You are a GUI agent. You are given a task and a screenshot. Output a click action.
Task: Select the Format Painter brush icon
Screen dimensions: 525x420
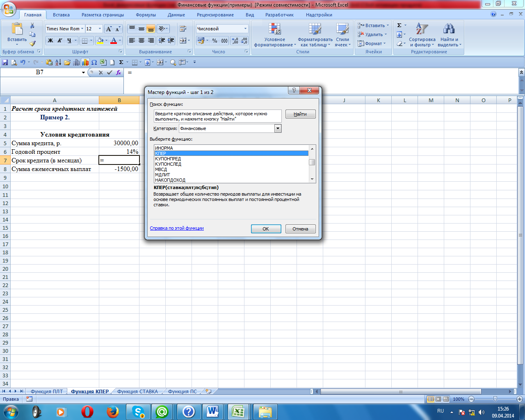click(32, 43)
